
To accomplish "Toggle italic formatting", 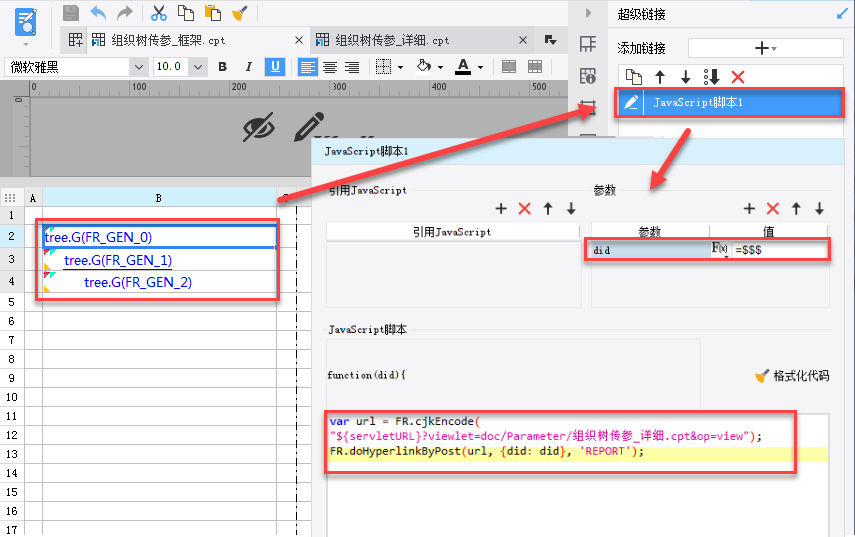I will coord(249,67).
